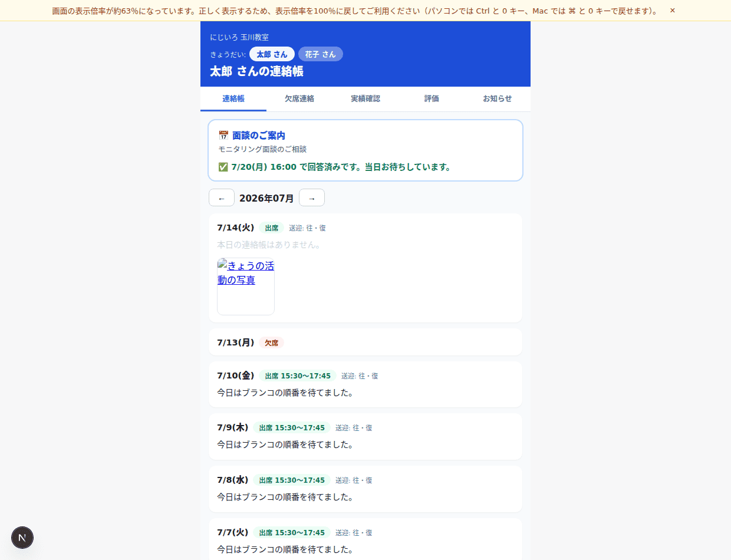The width and height of the screenshot is (731, 560).
Task: Open the 実績確認 tab
Action: click(365, 99)
